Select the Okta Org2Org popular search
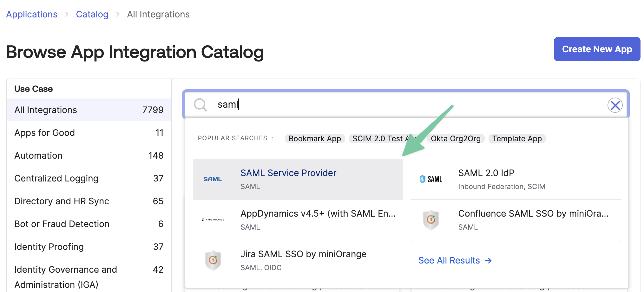 (x=456, y=138)
